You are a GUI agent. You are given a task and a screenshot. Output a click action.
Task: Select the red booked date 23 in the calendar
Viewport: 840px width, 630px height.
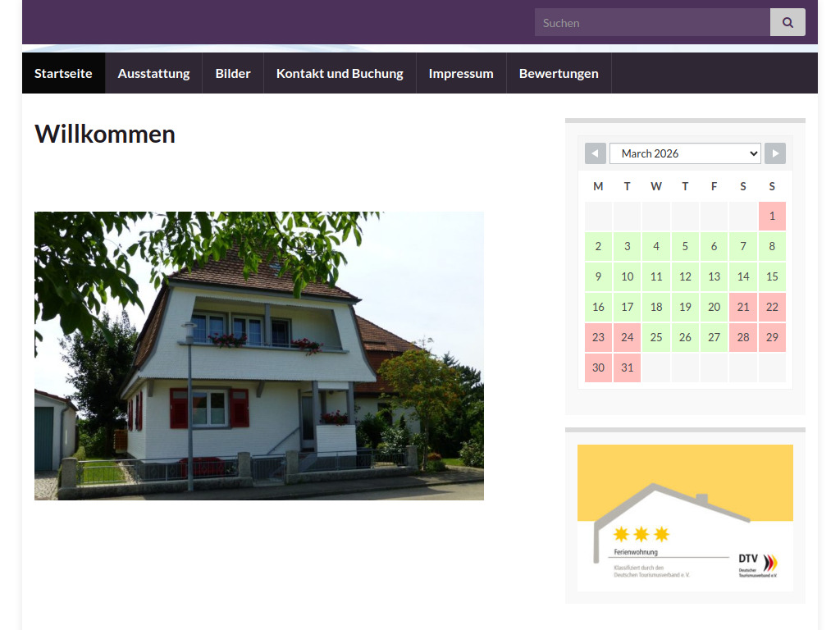pos(598,337)
